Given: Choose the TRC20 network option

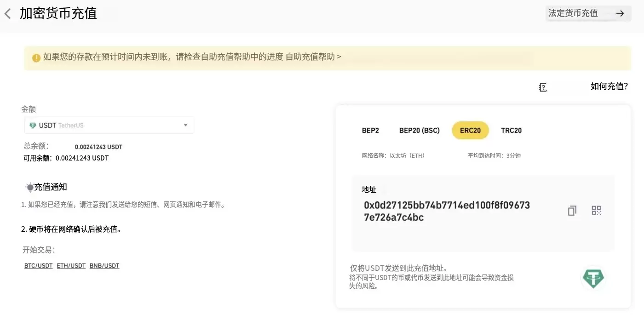Looking at the screenshot, I should (x=511, y=131).
